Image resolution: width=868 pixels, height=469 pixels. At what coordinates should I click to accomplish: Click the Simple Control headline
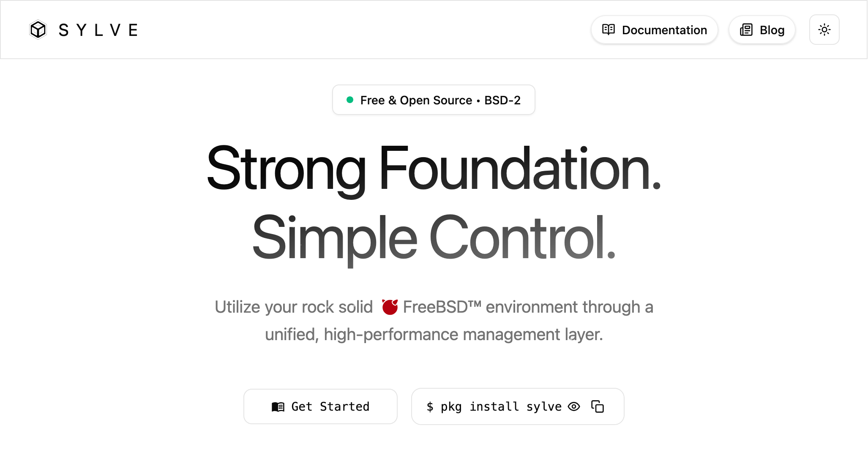(434, 237)
